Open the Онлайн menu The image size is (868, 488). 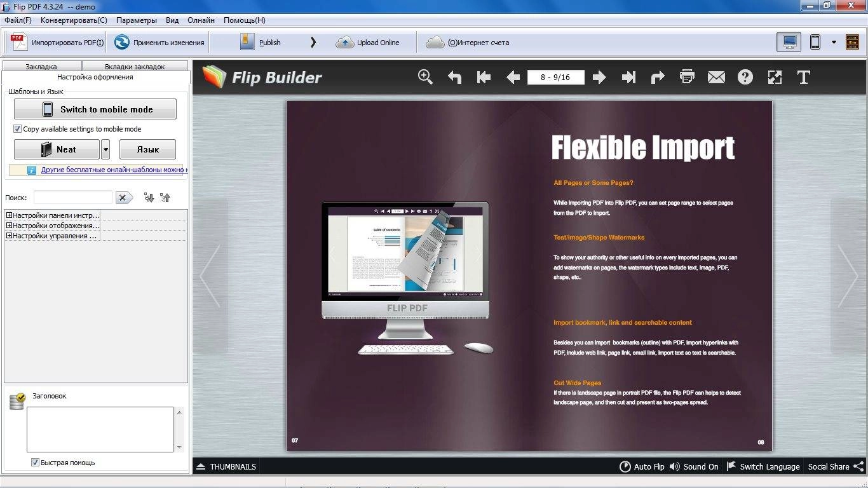pyautogui.click(x=201, y=20)
